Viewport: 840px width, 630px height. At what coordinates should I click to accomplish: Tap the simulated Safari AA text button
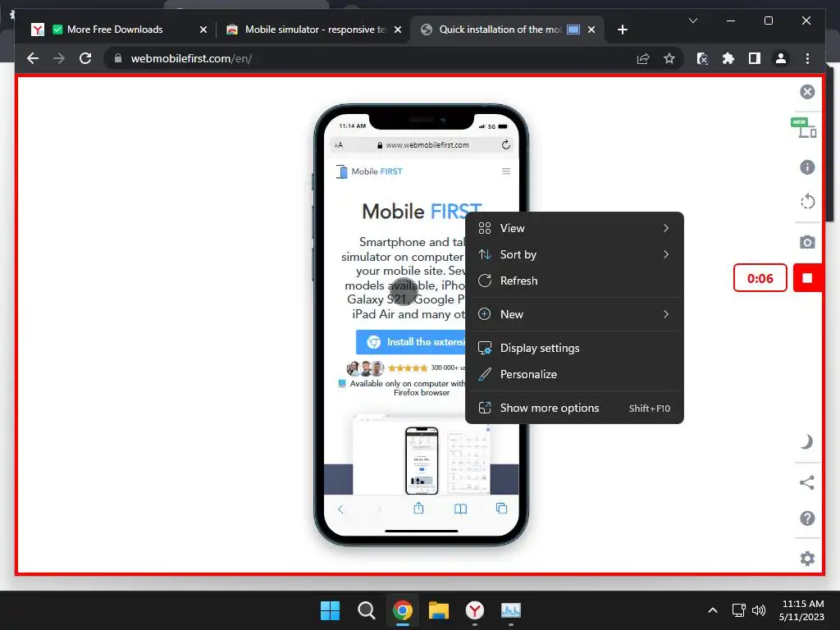pos(339,144)
